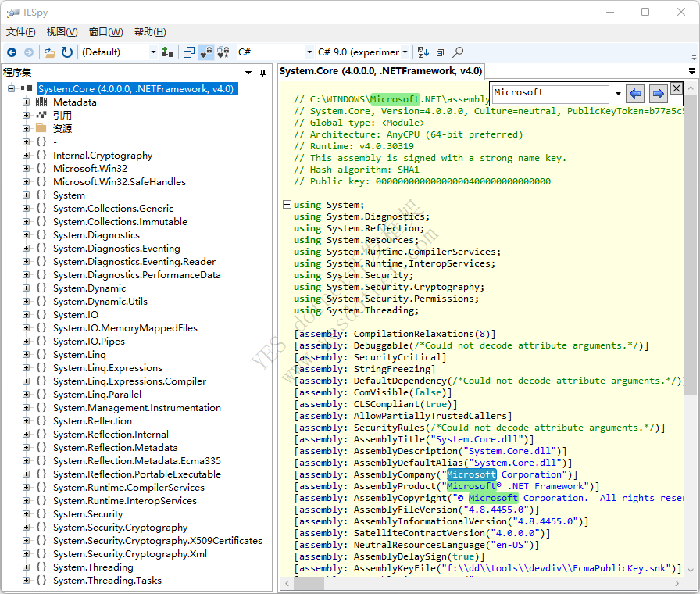Select the Microsoft.Win32 namespace

(x=90, y=169)
